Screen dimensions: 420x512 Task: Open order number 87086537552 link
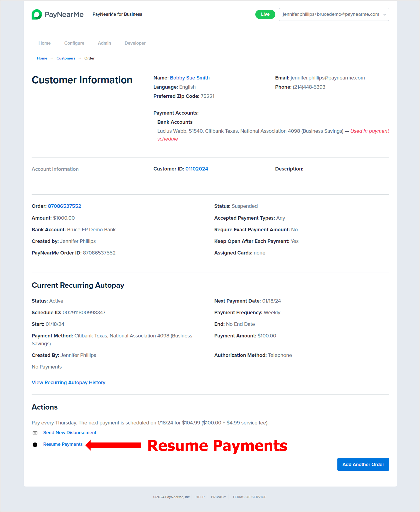[65, 206]
